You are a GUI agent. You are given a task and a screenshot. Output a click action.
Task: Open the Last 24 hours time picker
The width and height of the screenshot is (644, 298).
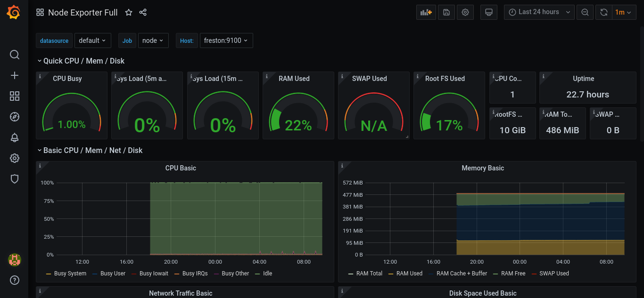539,12
